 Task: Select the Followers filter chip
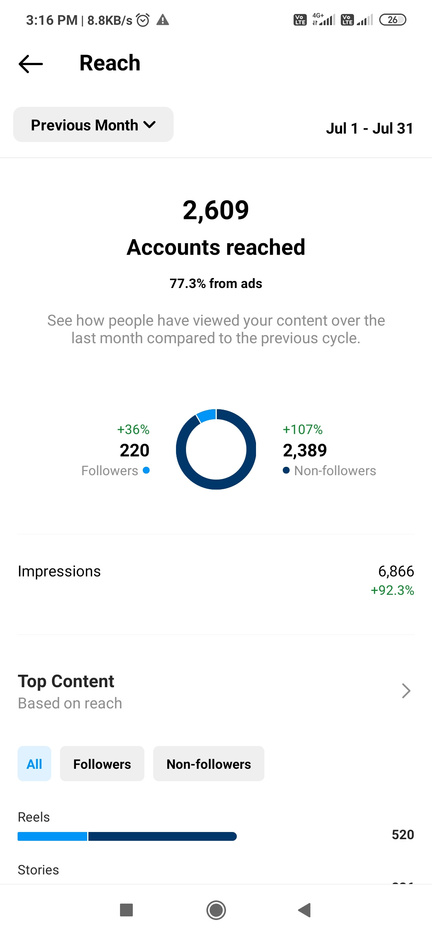click(x=102, y=763)
